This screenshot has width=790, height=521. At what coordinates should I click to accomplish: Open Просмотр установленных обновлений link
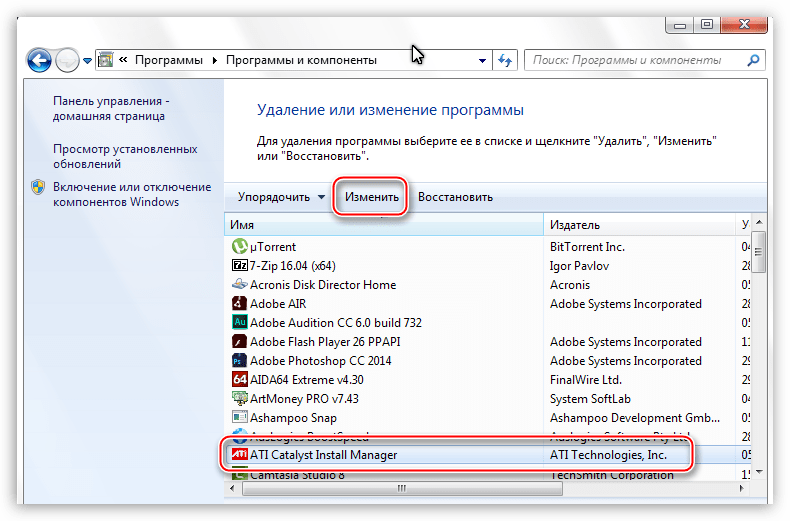coord(125,156)
